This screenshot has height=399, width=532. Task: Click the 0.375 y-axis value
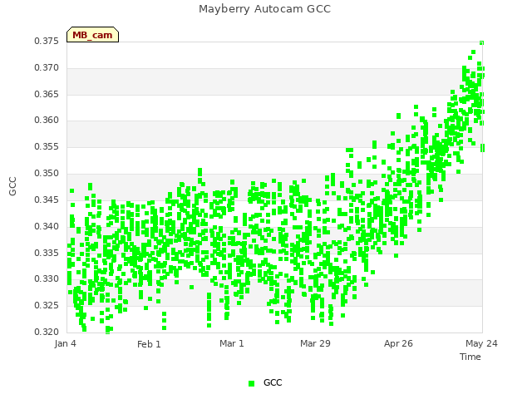pyautogui.click(x=47, y=42)
